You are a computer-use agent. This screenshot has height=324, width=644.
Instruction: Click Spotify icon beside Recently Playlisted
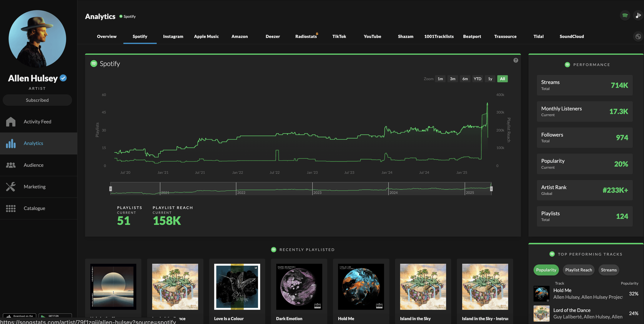coord(274,250)
